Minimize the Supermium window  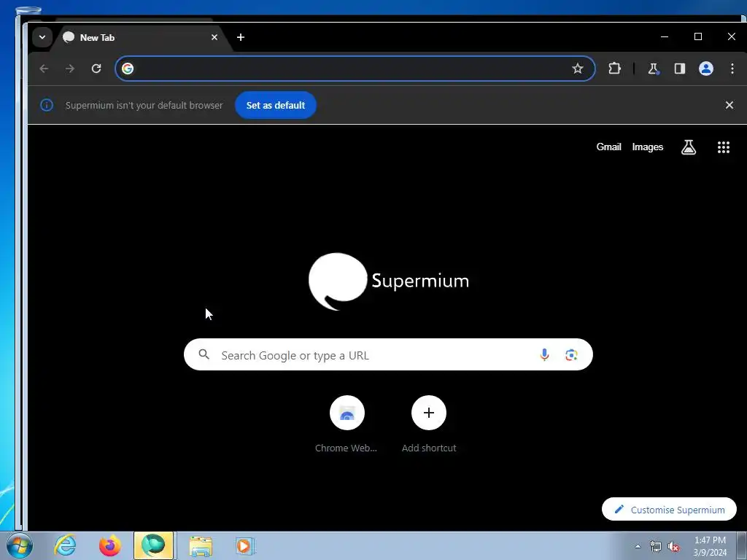[665, 36]
